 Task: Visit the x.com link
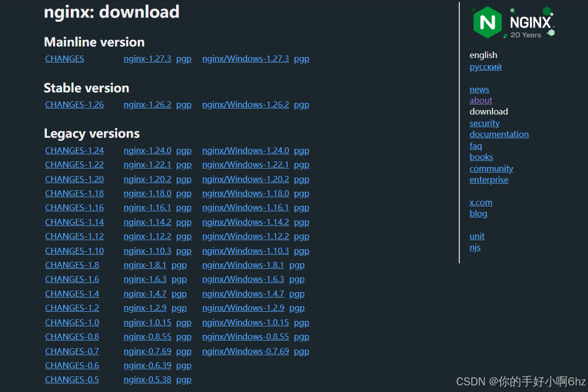click(x=481, y=202)
